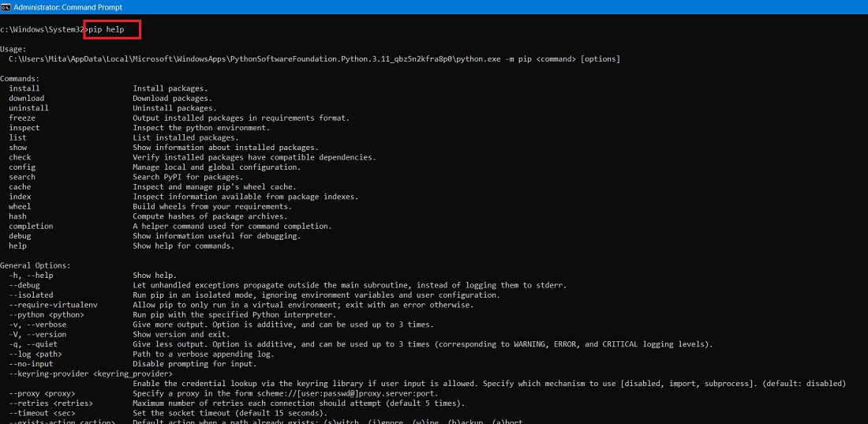This screenshot has width=868, height=424.
Task: Click the '--isolated' option flag
Action: click(x=31, y=295)
